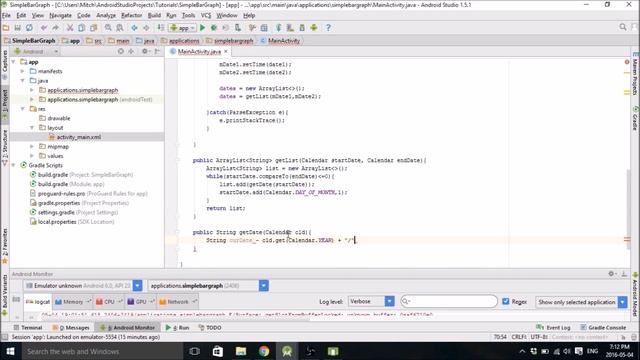Open the Event Log tool window

click(x=553, y=327)
